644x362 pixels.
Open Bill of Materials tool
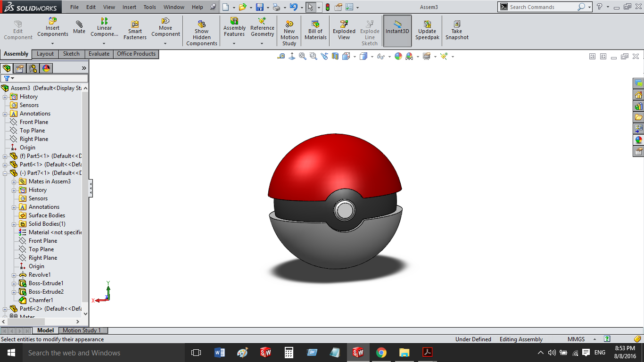(x=315, y=31)
